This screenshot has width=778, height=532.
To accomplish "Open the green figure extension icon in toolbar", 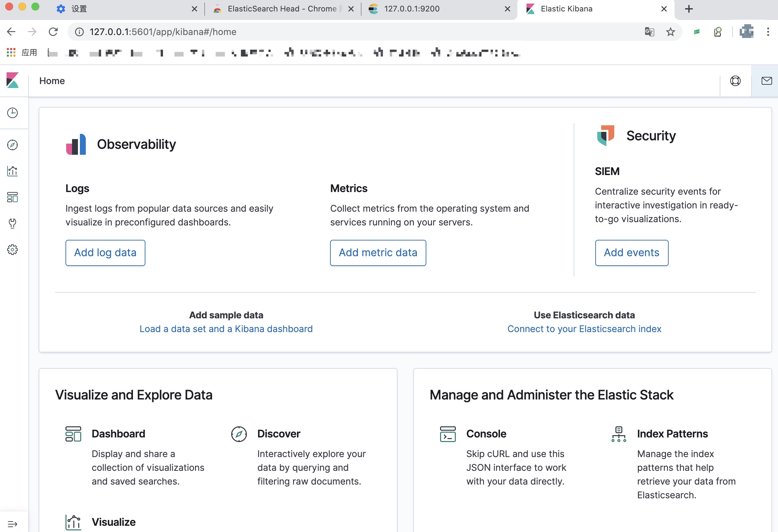I will (718, 32).
